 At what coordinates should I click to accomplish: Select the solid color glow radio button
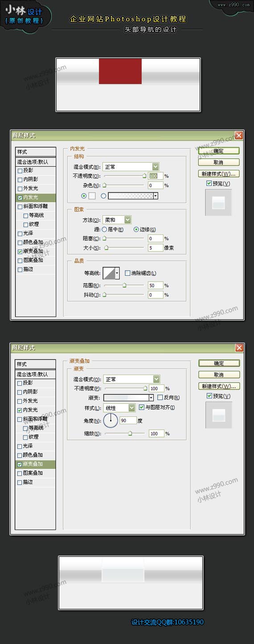(x=84, y=196)
